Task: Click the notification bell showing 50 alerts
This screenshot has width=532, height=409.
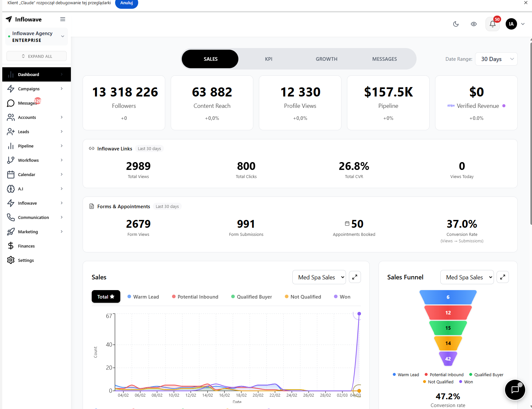Action: (x=492, y=24)
